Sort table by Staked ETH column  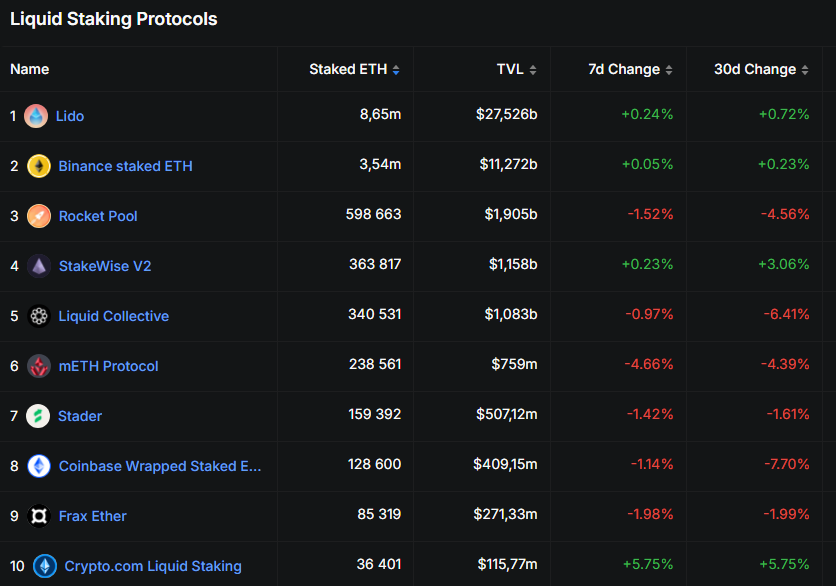354,69
